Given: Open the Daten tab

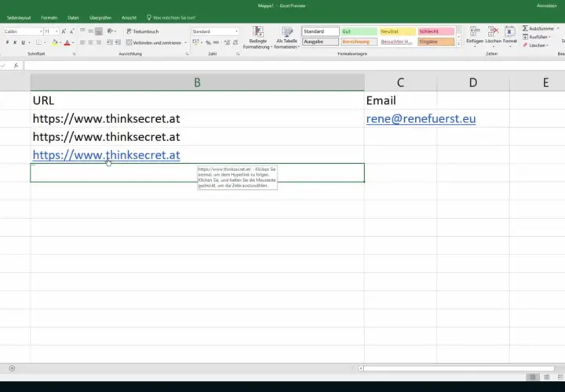Looking at the screenshot, I should click(x=73, y=17).
